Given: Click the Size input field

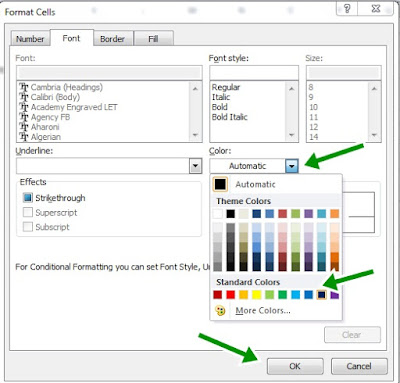Looking at the screenshot, I should [344, 73].
